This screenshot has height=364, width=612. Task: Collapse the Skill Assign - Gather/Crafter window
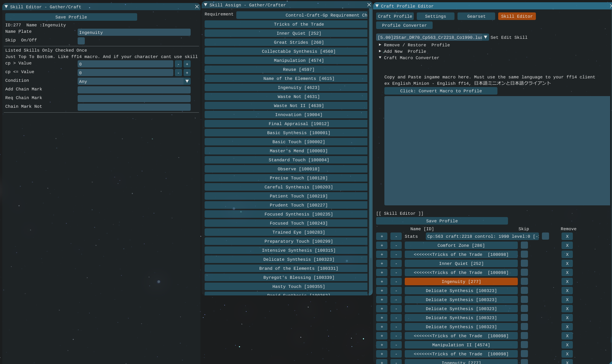[x=205, y=5]
